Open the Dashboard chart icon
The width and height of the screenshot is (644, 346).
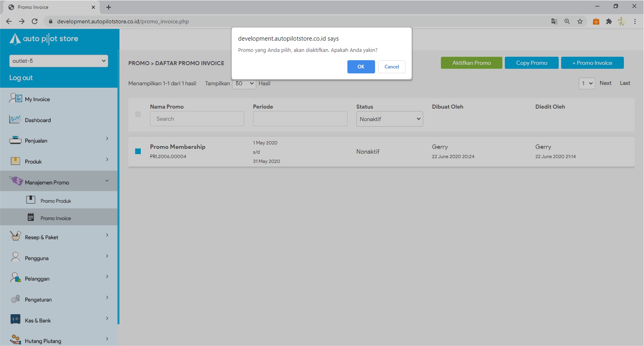pos(15,119)
